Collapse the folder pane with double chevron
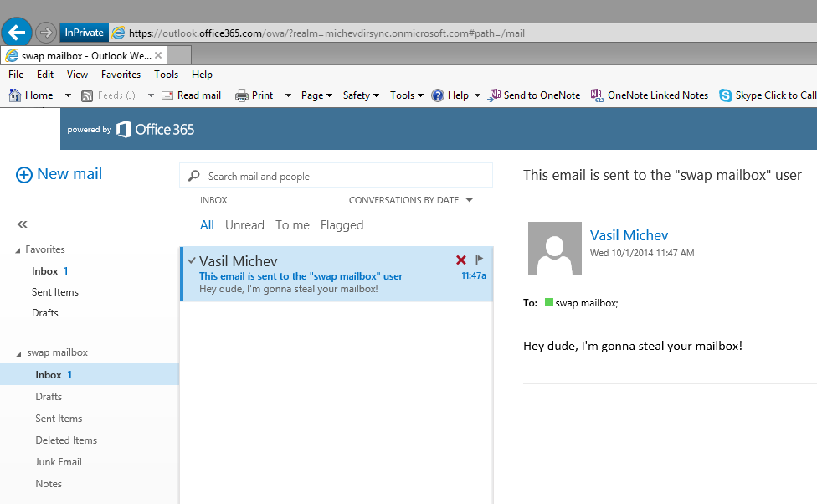This screenshot has height=504, width=817. pos(22,224)
